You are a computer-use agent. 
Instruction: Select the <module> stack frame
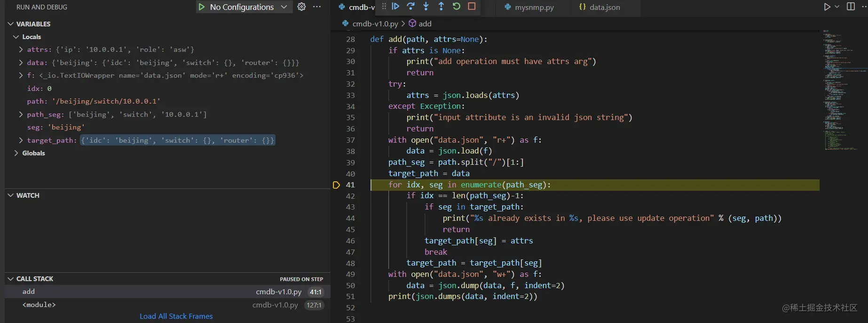[167, 305]
